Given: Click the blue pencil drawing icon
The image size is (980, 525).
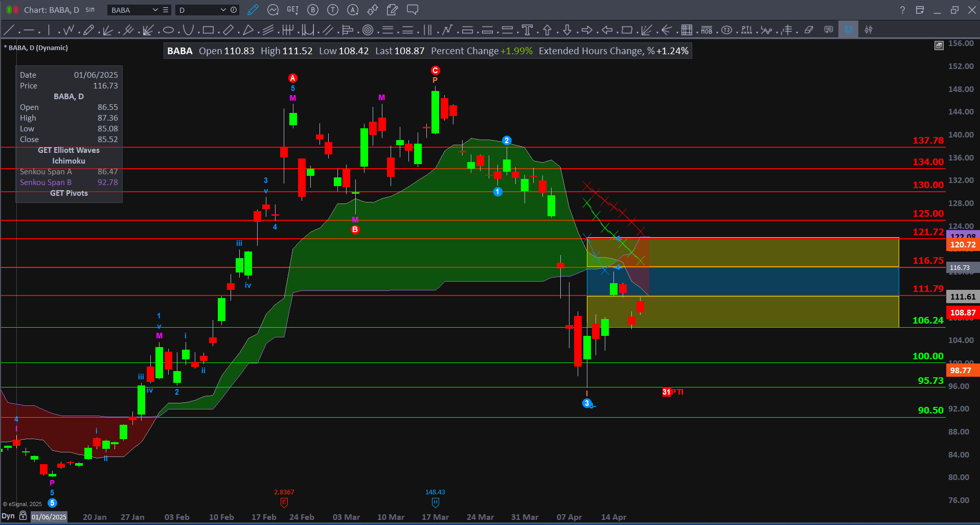Looking at the screenshot, I should [x=253, y=10].
